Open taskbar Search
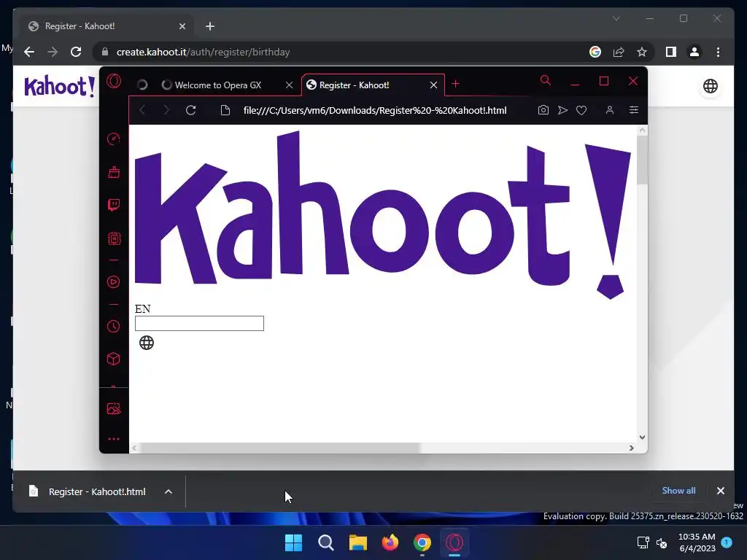 [326, 542]
